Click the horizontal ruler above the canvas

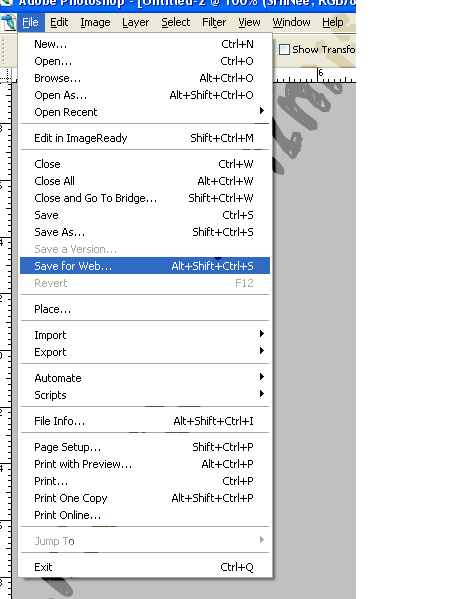tap(315, 75)
